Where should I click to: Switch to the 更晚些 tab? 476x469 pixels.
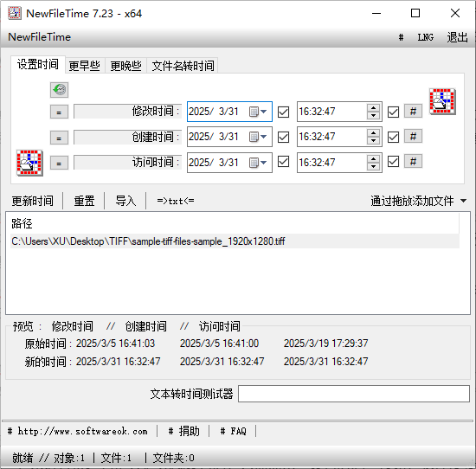(126, 66)
